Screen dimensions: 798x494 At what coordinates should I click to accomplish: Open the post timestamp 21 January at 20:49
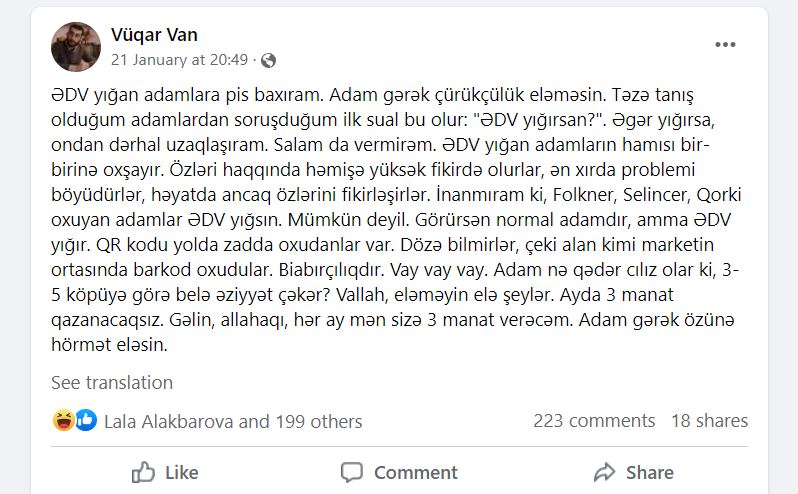pyautogui.click(x=179, y=60)
